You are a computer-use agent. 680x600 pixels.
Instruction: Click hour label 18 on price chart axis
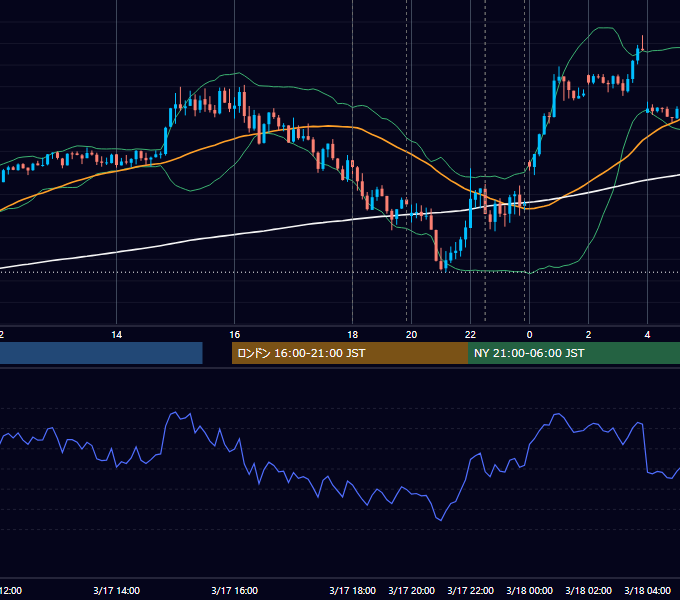click(x=353, y=335)
